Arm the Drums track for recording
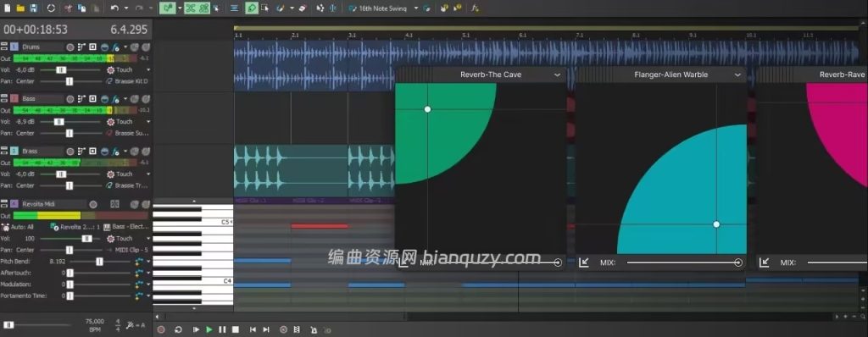The height and width of the screenshot is (337, 868). point(70,47)
